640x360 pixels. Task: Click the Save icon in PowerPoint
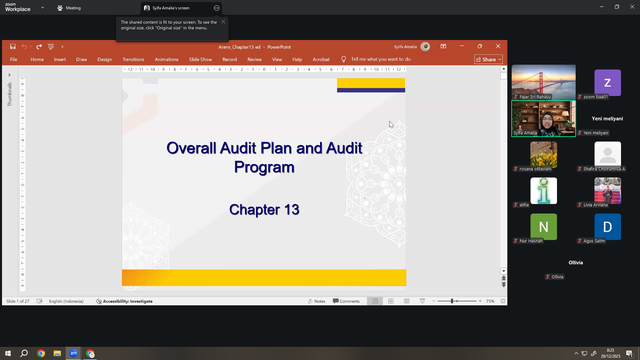tap(13, 47)
